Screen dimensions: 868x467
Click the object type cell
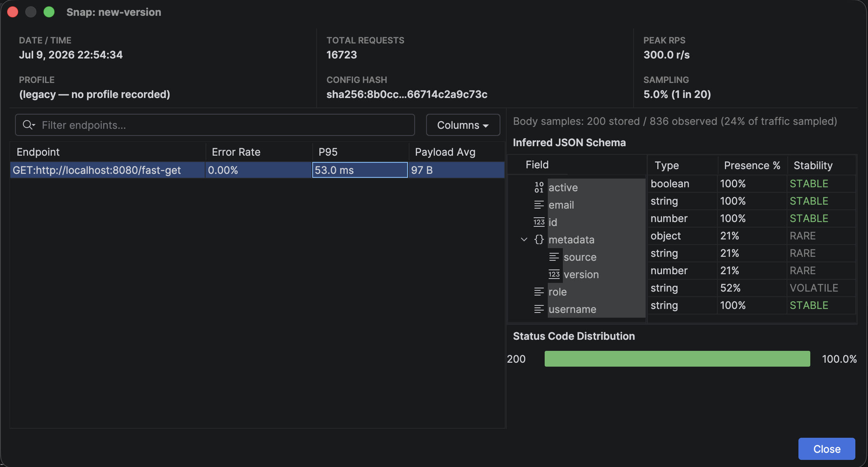coord(683,236)
